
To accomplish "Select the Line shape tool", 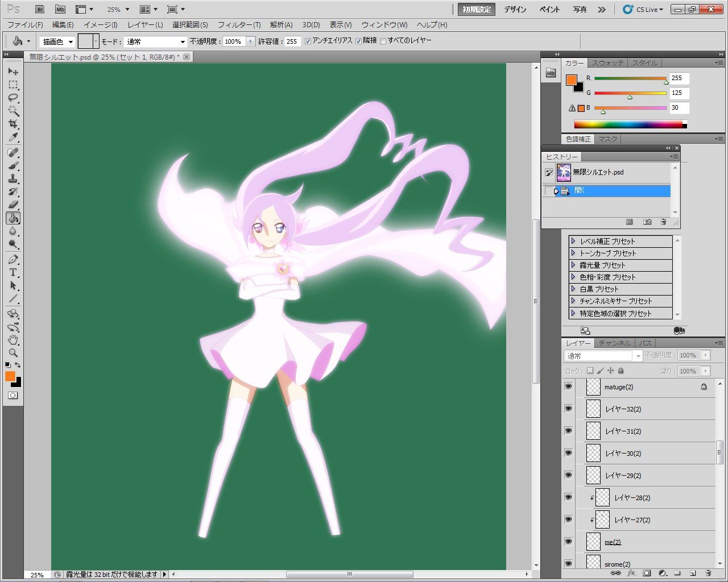I will 13,299.
